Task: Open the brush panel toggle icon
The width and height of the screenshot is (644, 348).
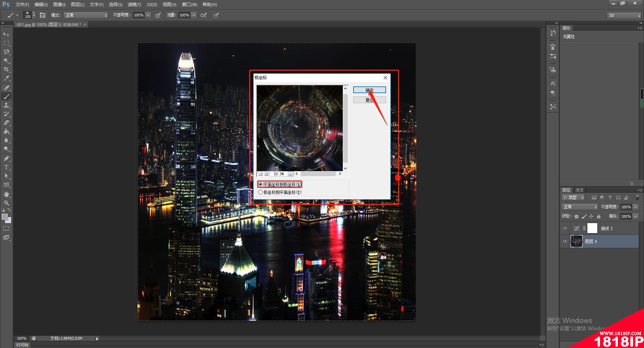Action: (x=43, y=15)
